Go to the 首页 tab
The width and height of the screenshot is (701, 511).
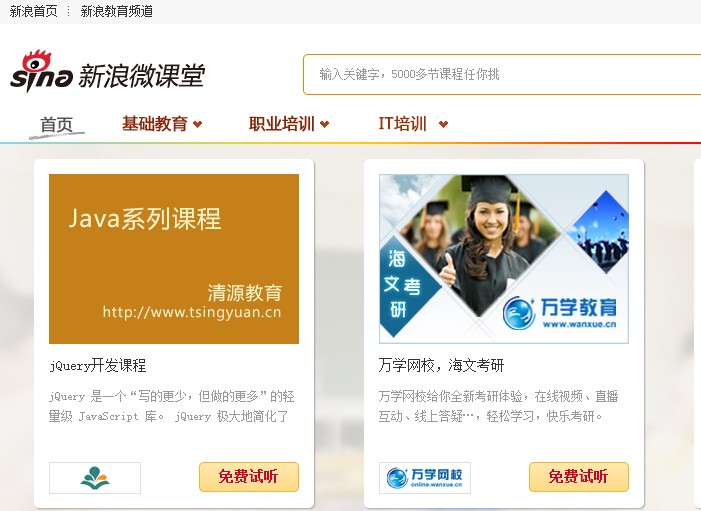point(57,125)
